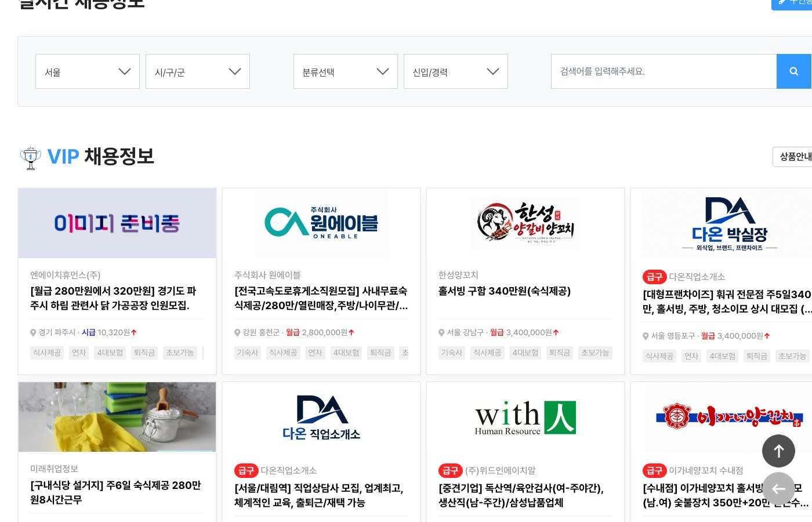The width and height of the screenshot is (812, 522).
Task: Click the trophy icon beside VIP 채용정보
Action: (x=30, y=157)
